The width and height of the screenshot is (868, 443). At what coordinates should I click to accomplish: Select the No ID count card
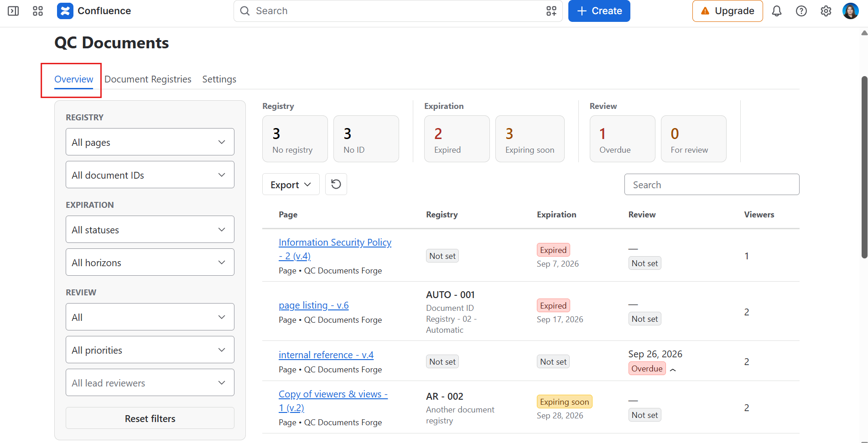point(366,139)
